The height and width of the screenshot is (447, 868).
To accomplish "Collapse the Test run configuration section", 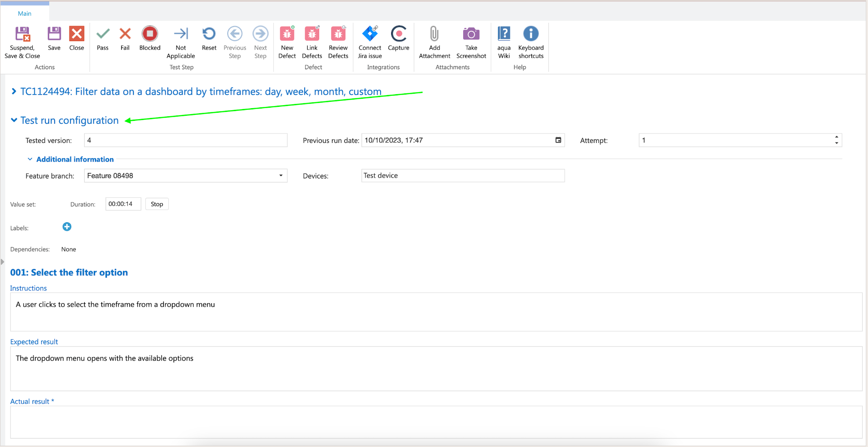I will click(14, 120).
